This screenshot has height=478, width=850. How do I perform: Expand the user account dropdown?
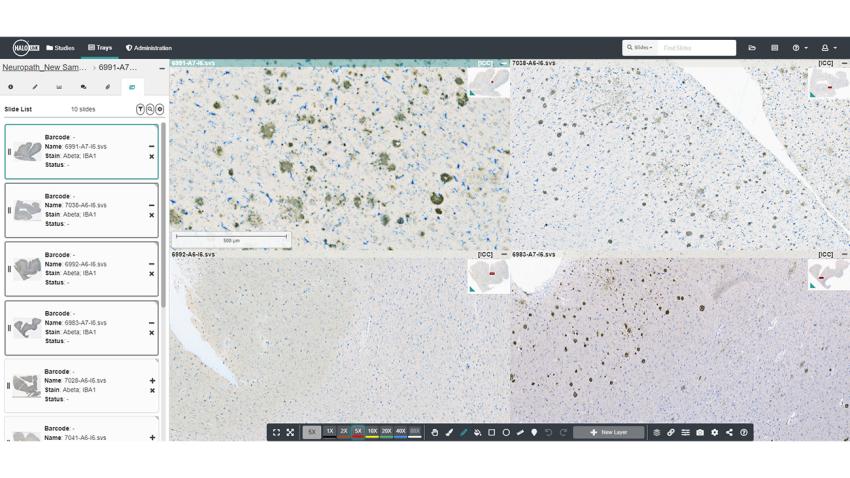point(828,48)
